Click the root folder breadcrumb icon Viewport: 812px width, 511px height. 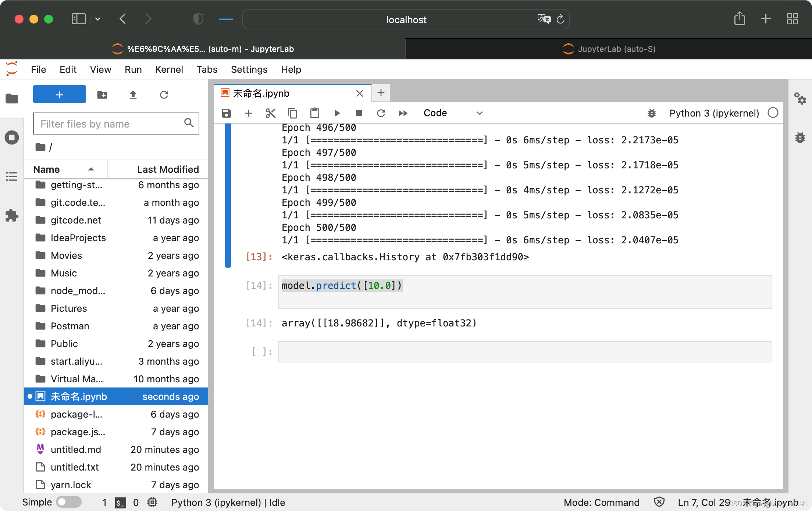pos(40,147)
